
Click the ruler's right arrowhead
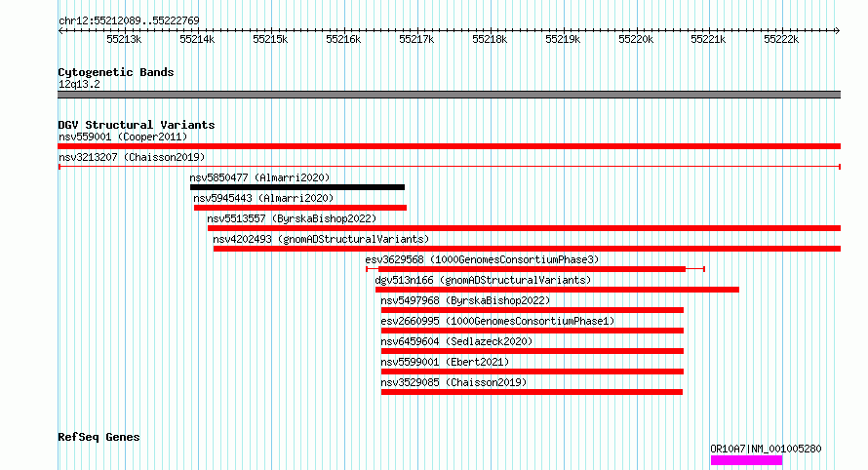[x=838, y=31]
